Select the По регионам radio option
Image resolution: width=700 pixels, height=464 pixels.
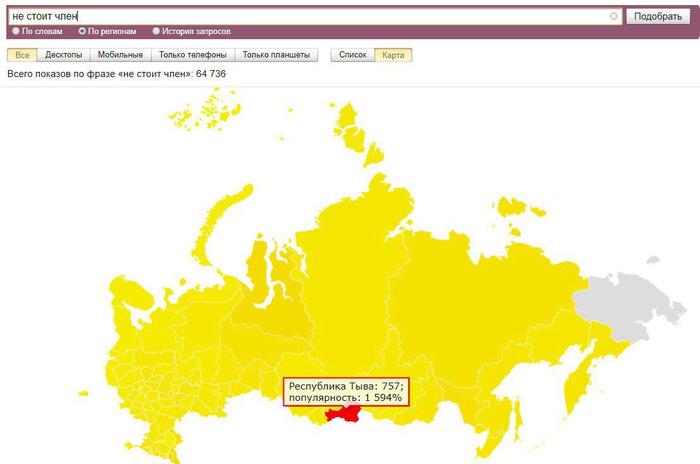pyautogui.click(x=84, y=31)
